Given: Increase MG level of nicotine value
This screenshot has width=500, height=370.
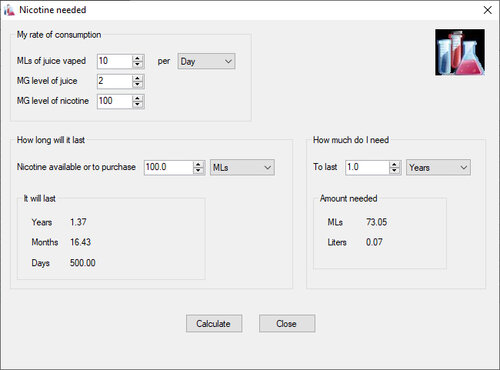Looking at the screenshot, I should (137, 98).
